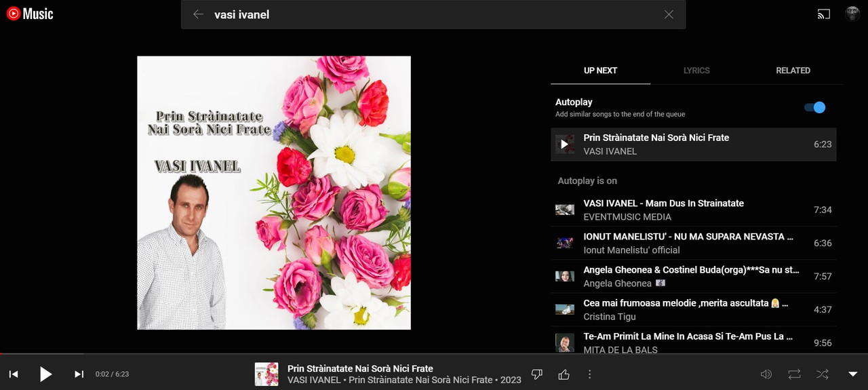Select 'Te-Am Primit La Mine In Acasa' track

[693, 340]
